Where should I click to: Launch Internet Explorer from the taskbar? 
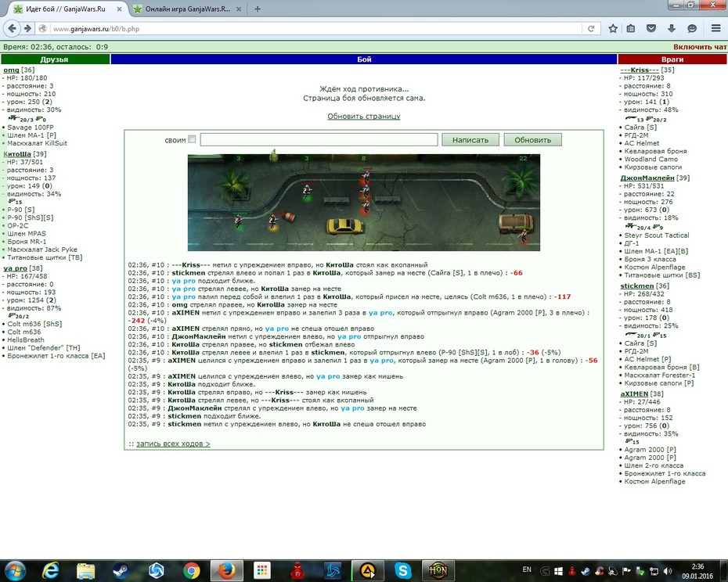pos(50,570)
